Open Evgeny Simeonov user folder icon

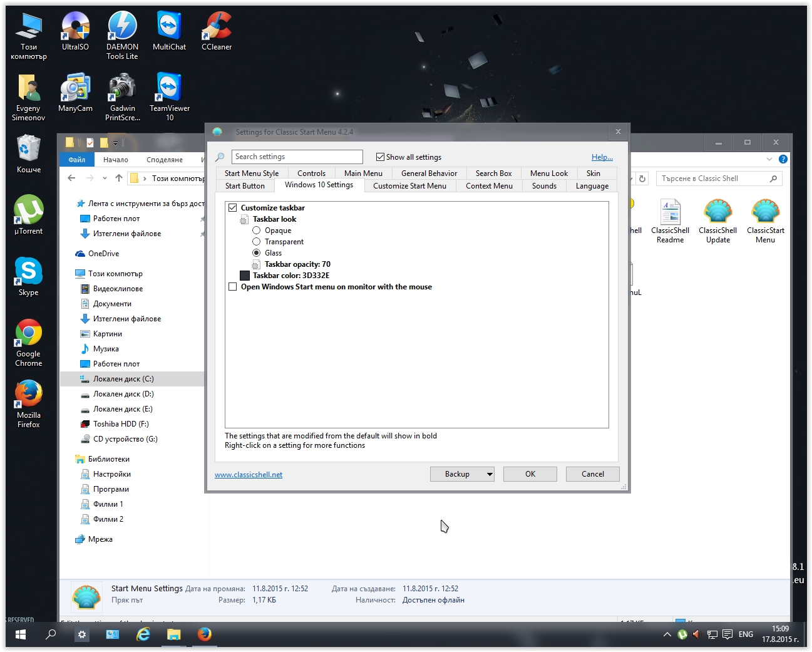coord(28,96)
